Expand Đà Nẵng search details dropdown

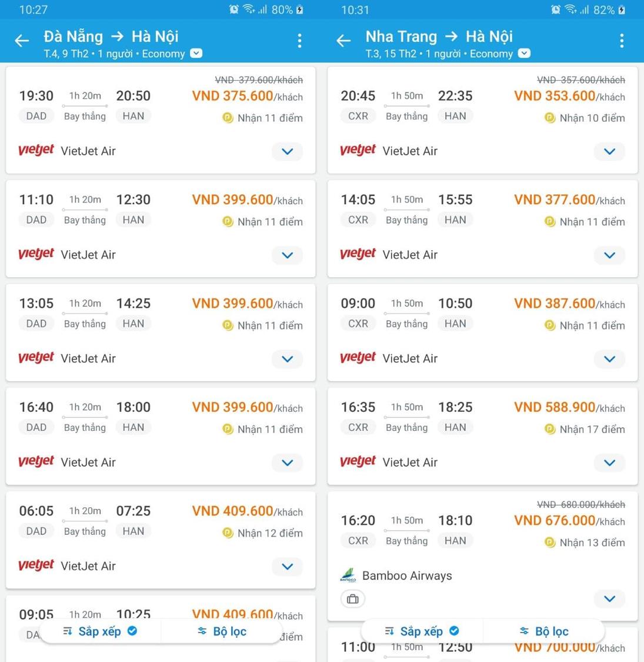tap(196, 54)
